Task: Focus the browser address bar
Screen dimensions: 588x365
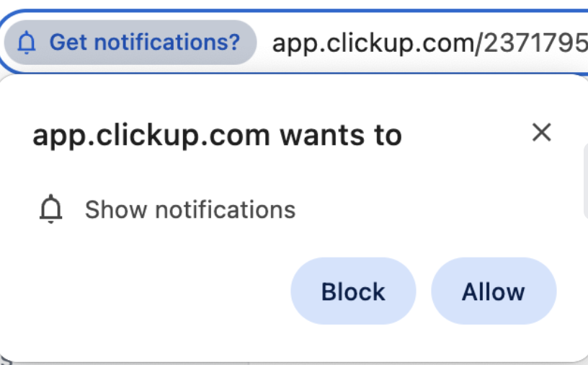Action: coord(429,43)
